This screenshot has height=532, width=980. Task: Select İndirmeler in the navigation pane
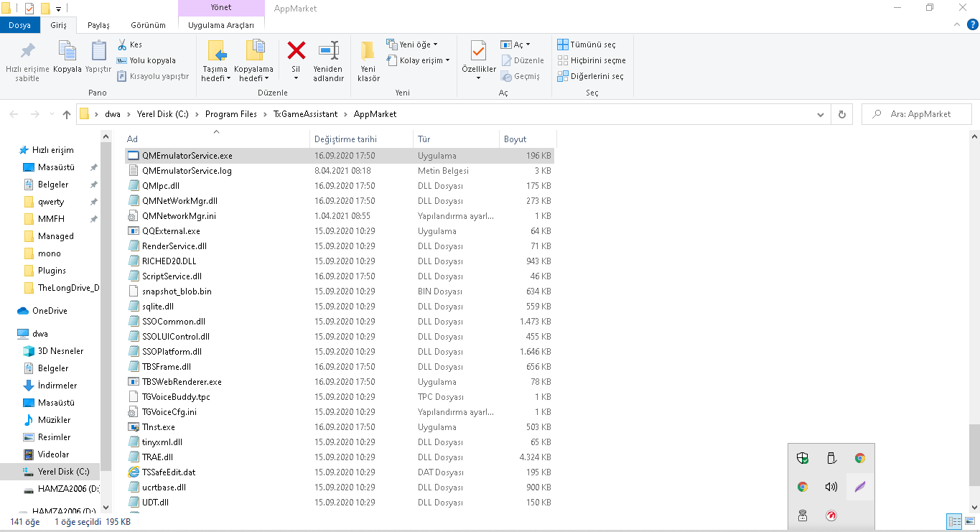pos(57,386)
